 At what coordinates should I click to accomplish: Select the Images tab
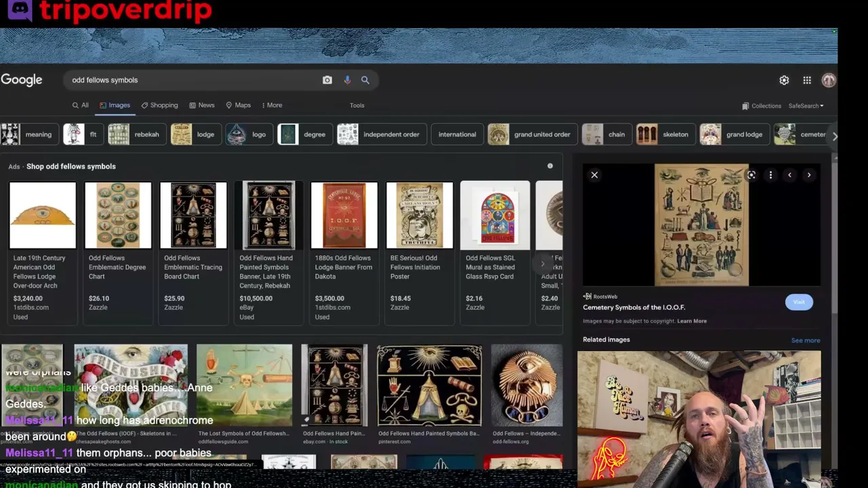tap(115, 105)
